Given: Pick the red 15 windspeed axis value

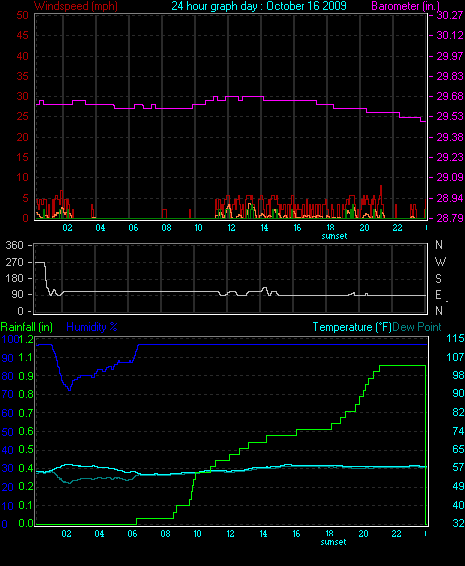Looking at the screenshot, I should pyautogui.click(x=22, y=157).
